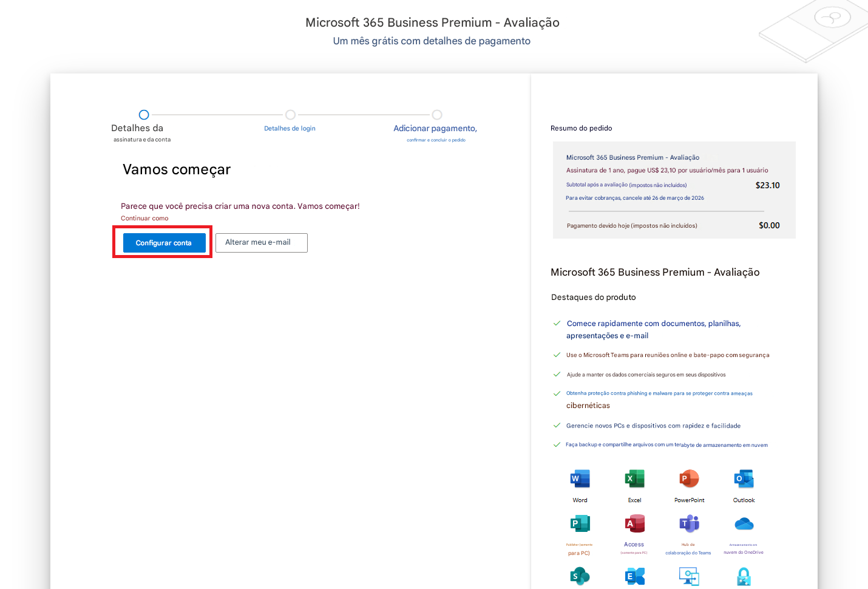
Task: Click the Word app icon
Action: (580, 479)
